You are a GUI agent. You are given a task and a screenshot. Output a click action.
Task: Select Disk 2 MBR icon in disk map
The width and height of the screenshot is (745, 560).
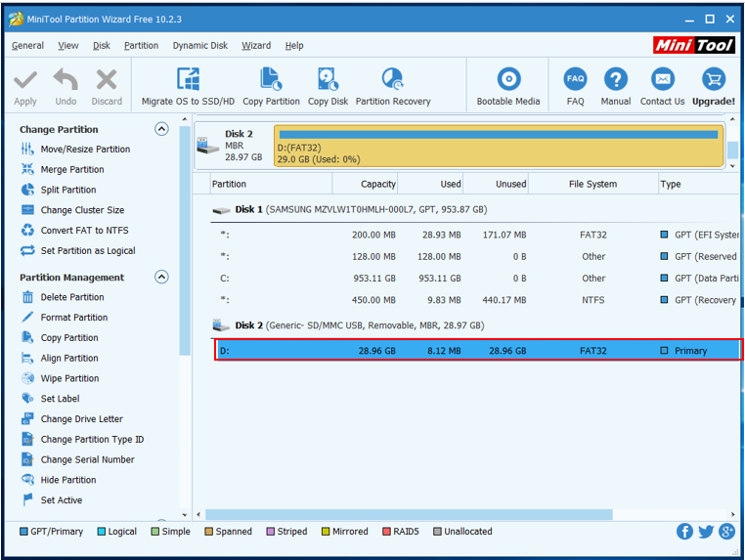[x=208, y=146]
